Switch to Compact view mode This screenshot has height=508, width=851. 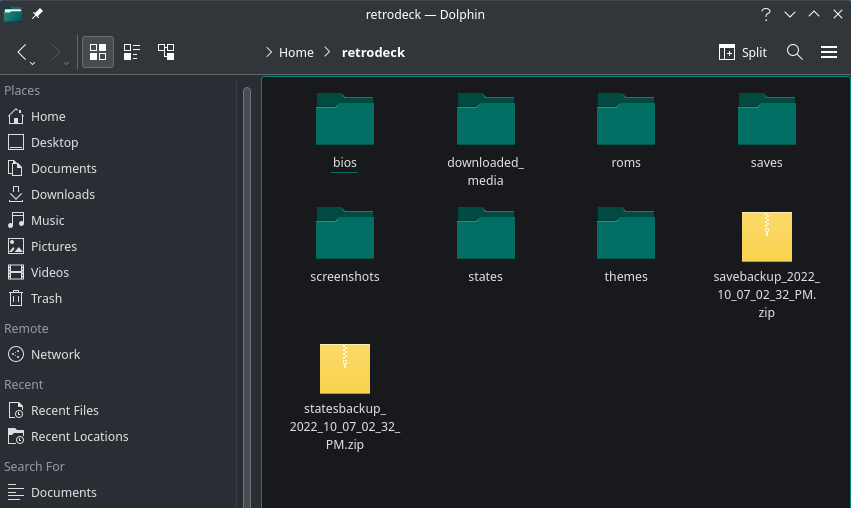[x=132, y=52]
